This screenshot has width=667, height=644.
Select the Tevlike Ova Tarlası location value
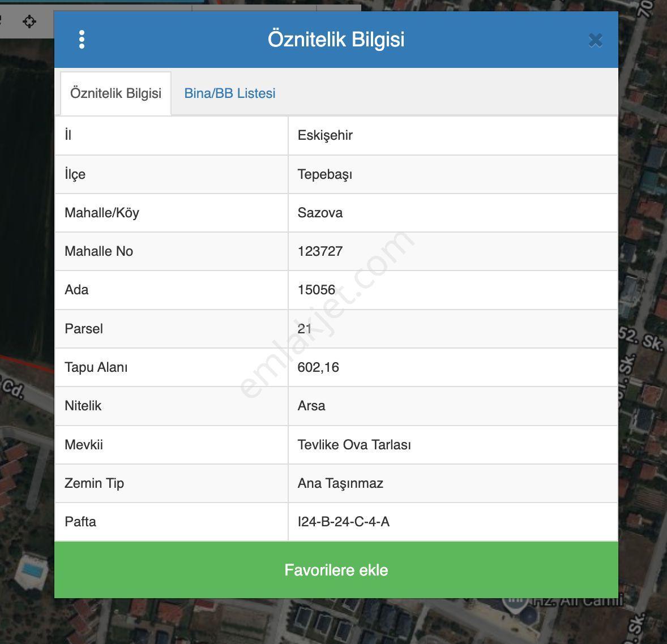click(354, 445)
